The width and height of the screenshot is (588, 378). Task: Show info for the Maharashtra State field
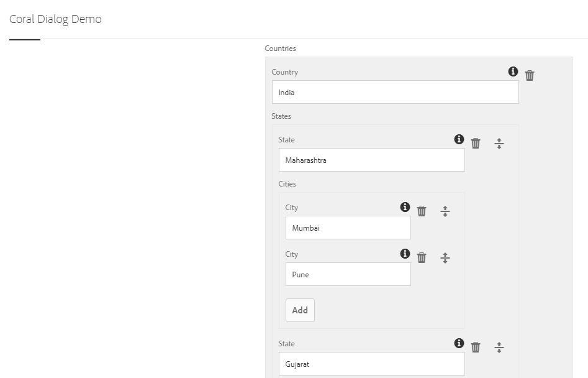459,139
